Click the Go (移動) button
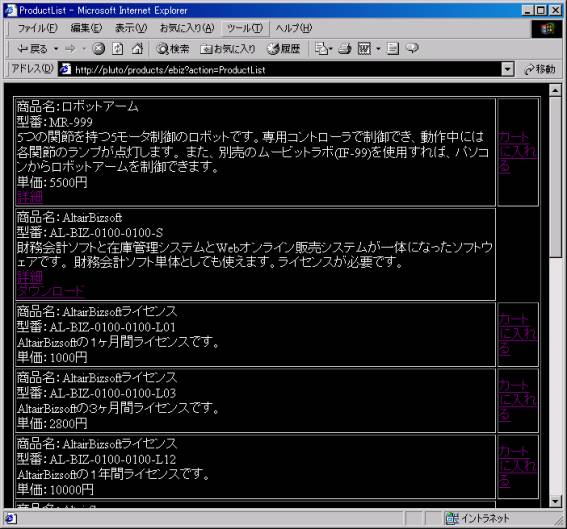567x529 pixels. pos(540,69)
